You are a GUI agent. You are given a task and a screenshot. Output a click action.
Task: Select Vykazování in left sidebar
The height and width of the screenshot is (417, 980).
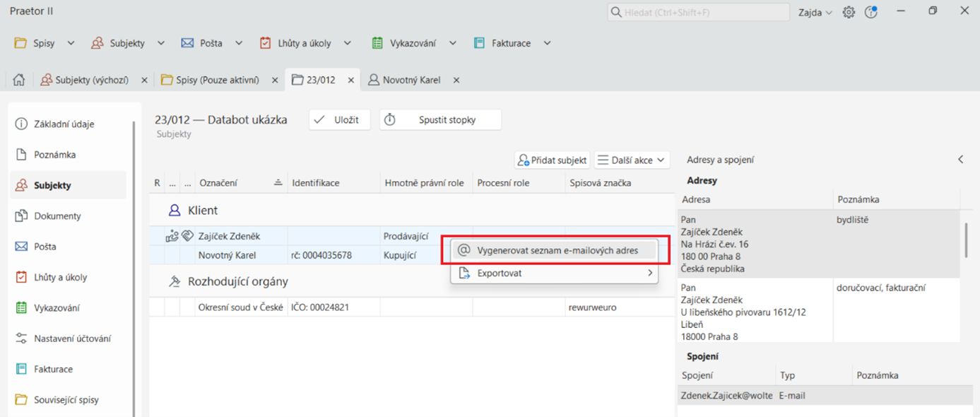[57, 308]
